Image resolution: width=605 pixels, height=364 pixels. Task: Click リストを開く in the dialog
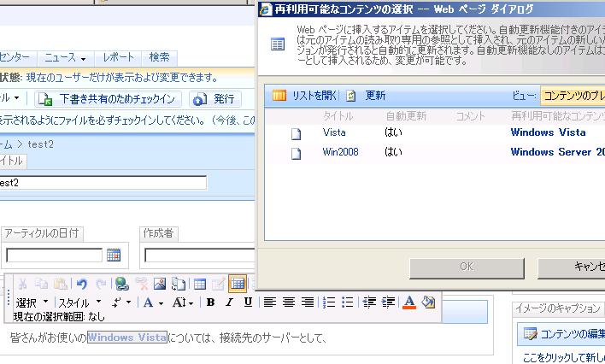tap(314, 96)
